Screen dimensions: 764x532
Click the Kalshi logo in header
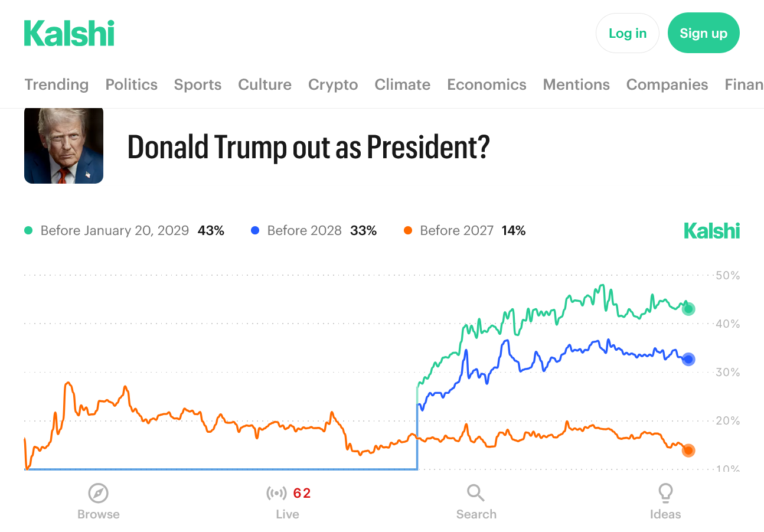[69, 33]
